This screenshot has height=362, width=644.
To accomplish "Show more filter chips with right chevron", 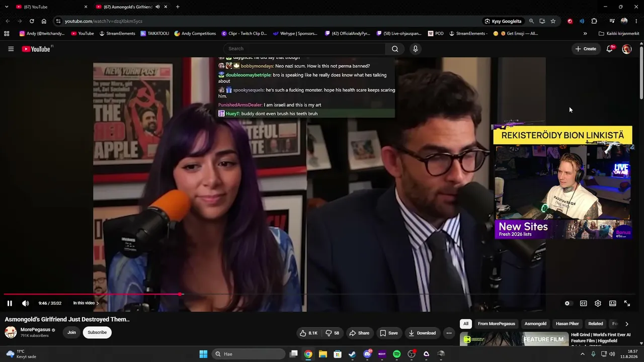I will (626, 324).
